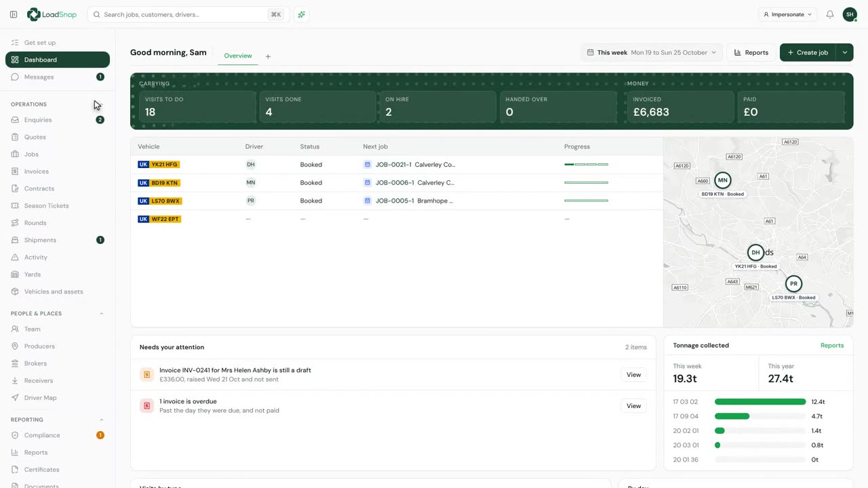Screen dimensions: 868x488
Task: Open the notifications bell
Action: (829, 14)
